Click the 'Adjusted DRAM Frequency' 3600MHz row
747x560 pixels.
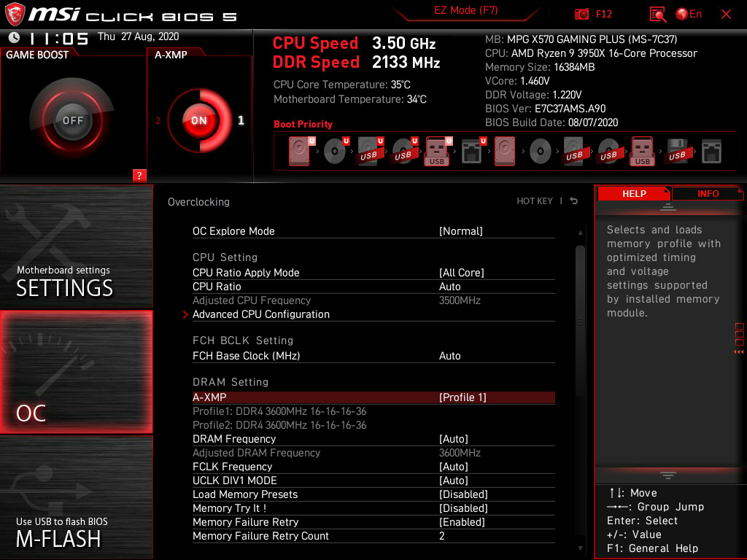pos(373,452)
